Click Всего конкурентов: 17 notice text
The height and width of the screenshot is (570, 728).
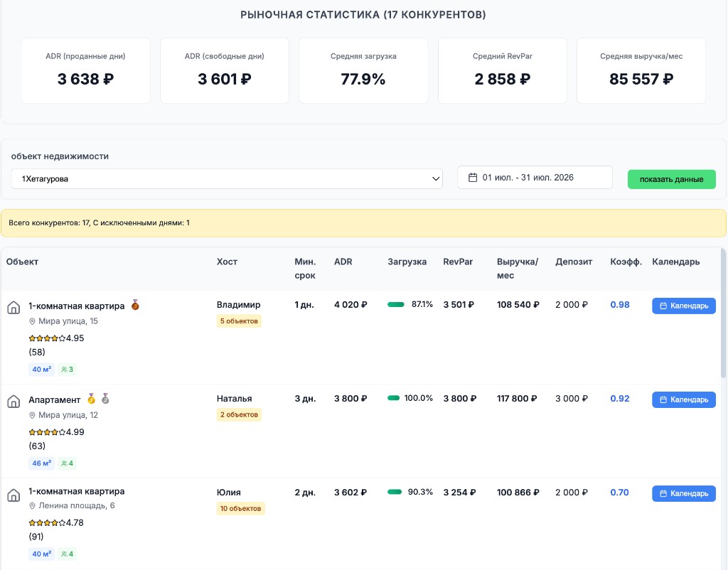(x=99, y=222)
